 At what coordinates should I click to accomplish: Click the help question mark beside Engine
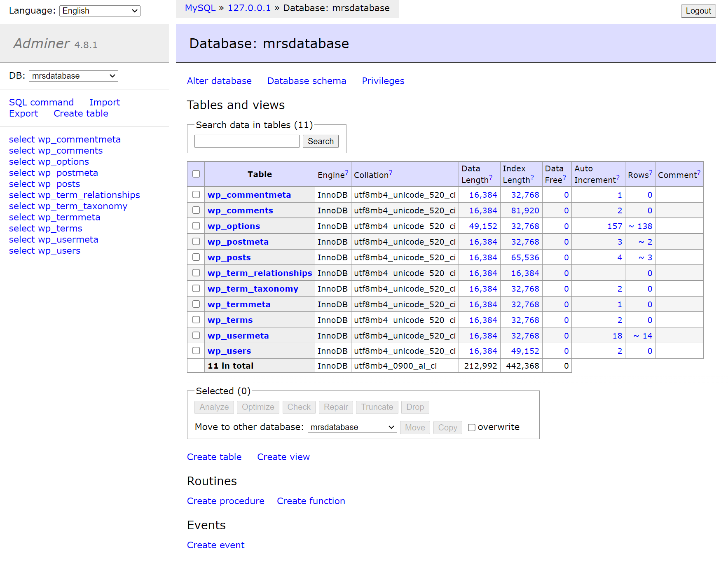[x=347, y=172]
